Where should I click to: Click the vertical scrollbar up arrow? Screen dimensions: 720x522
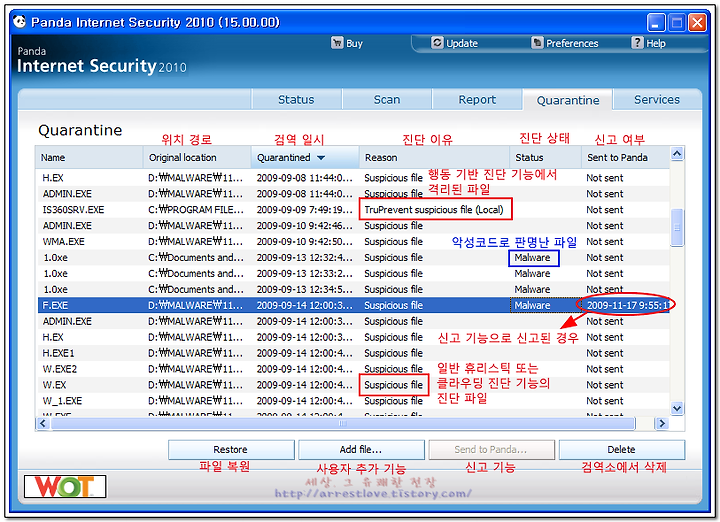pyautogui.click(x=677, y=154)
